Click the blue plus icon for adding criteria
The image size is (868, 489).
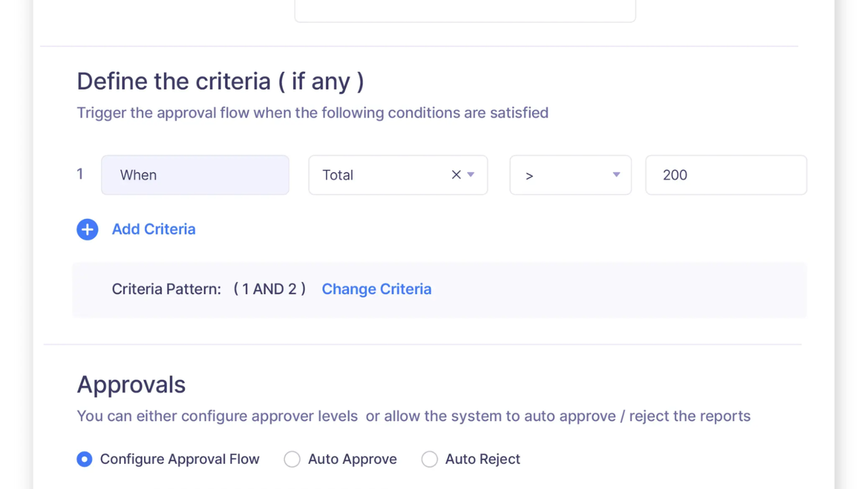pos(88,230)
